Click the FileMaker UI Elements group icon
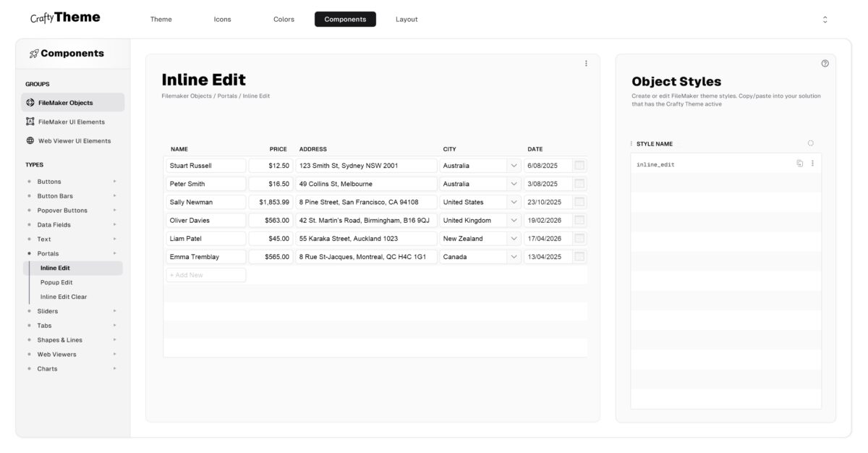Screen dimensions: 868x453 (30, 122)
